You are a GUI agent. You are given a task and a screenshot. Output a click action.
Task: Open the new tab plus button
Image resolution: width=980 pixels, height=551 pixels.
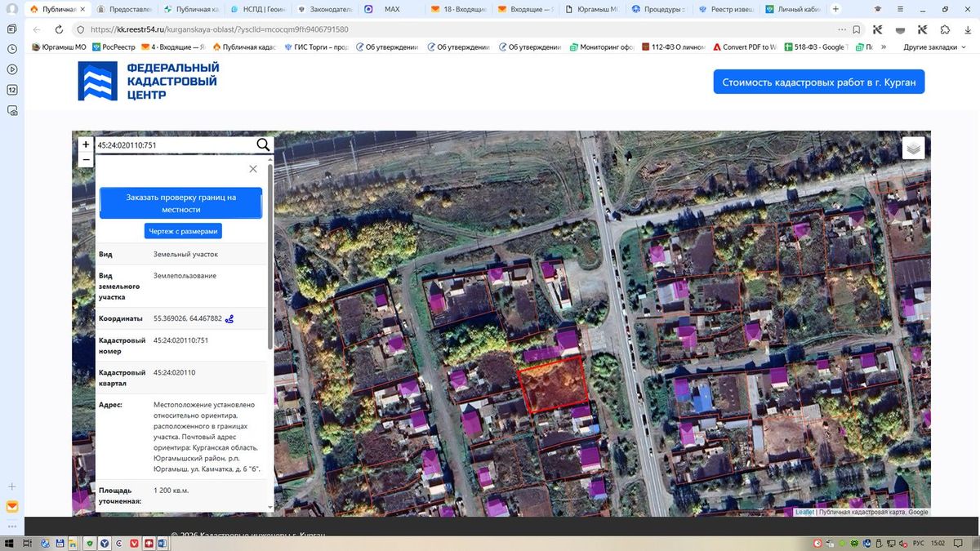click(x=835, y=9)
